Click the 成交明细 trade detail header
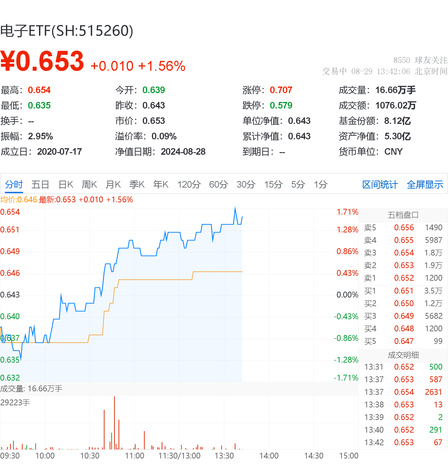The height and width of the screenshot is (476, 448). coord(403,355)
